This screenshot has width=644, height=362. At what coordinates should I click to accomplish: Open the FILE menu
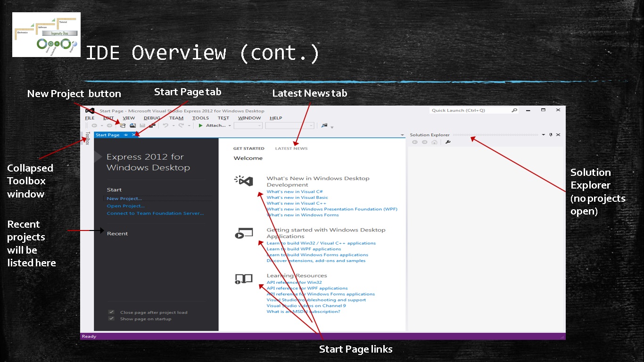[90, 118]
